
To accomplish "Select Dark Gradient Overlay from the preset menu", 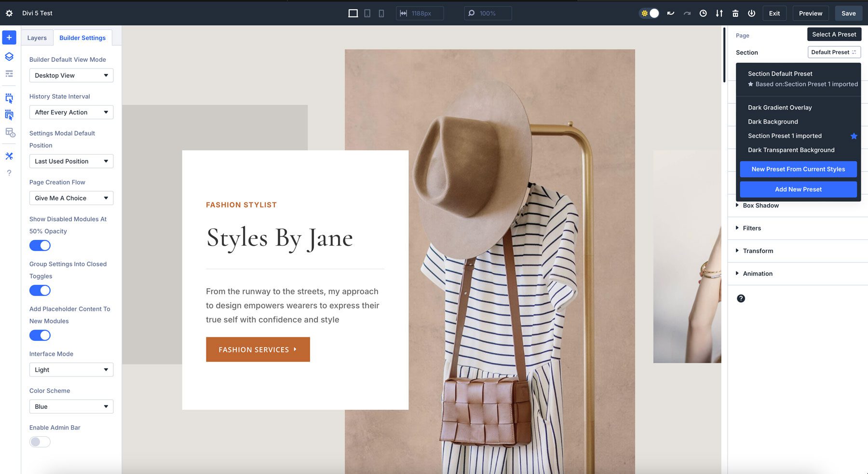I will 779,107.
